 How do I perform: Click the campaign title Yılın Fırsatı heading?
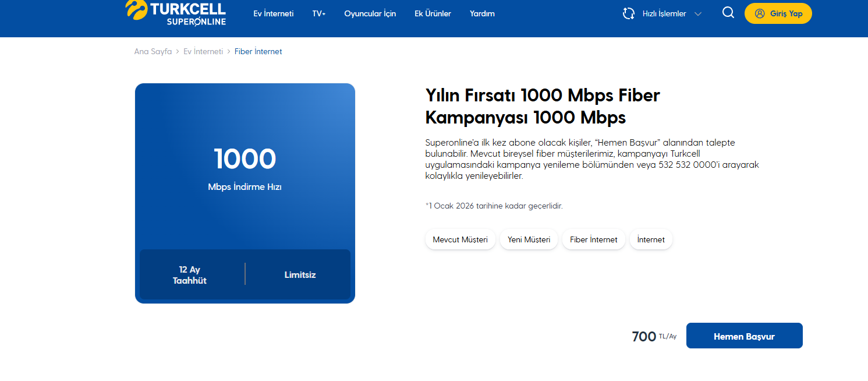[543, 106]
